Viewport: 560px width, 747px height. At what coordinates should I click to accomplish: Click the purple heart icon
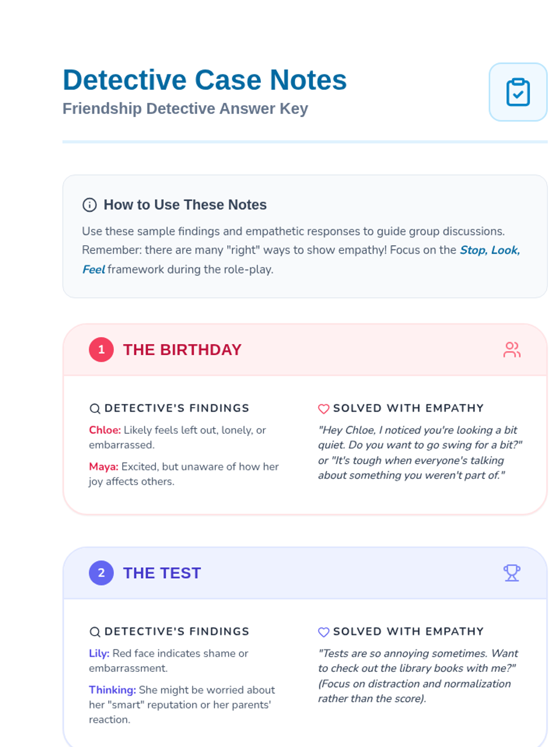click(x=323, y=632)
